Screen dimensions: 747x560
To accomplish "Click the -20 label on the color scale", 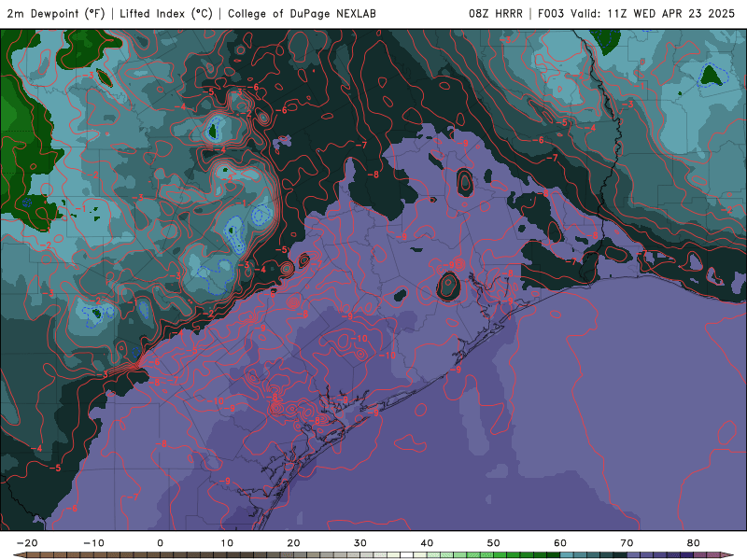I will coord(27,543).
